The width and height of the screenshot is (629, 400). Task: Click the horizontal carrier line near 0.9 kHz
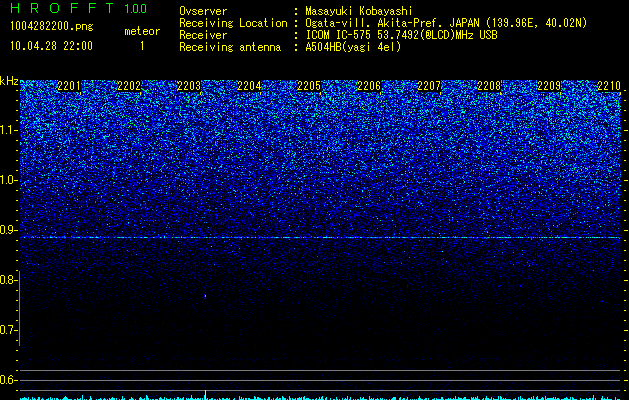tap(320, 238)
